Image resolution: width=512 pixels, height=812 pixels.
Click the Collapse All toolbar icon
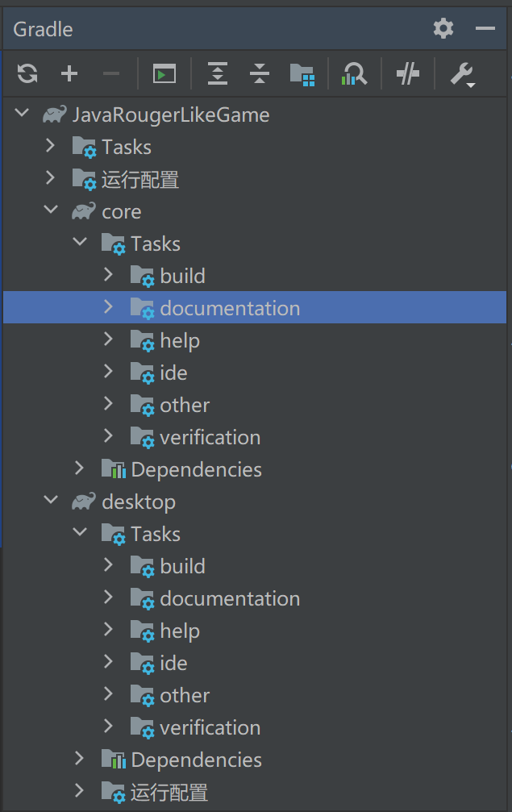(x=259, y=74)
